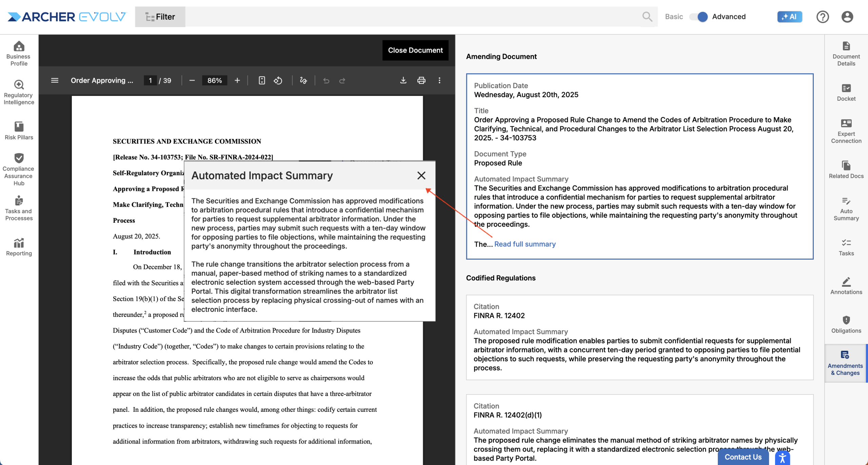This screenshot has width=868, height=465.
Task: Switch to the Related Docs tab
Action: click(846, 169)
